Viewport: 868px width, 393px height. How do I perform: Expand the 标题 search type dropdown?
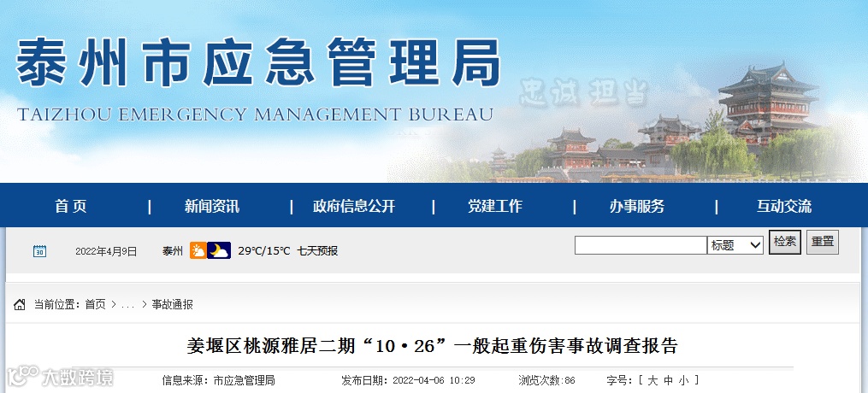click(x=735, y=245)
